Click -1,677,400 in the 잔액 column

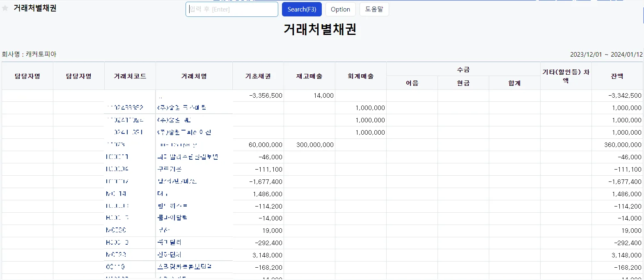(x=625, y=181)
